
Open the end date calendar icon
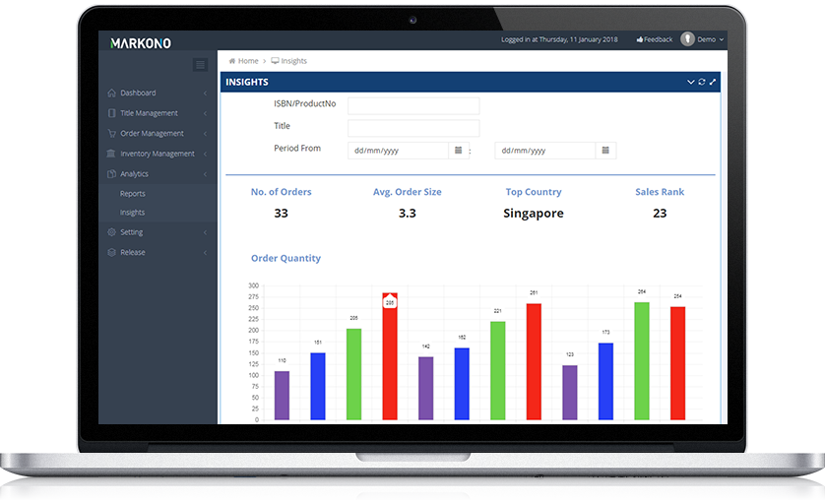point(605,151)
